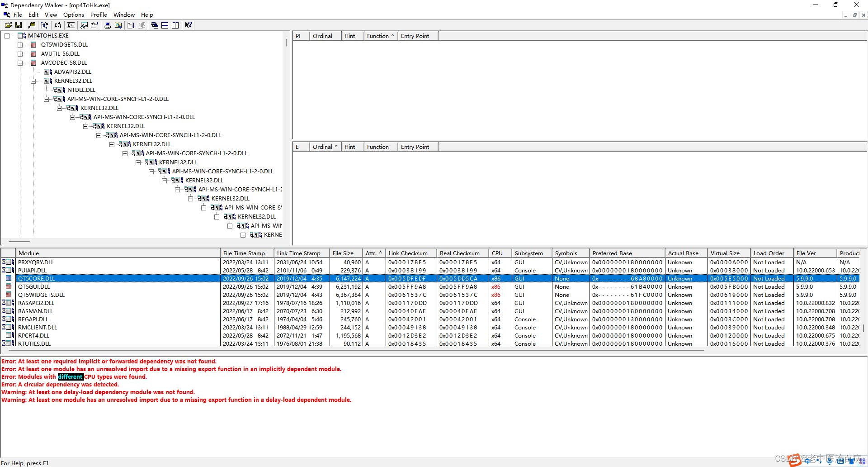
Task: Save the dependency tree
Action: [19, 25]
